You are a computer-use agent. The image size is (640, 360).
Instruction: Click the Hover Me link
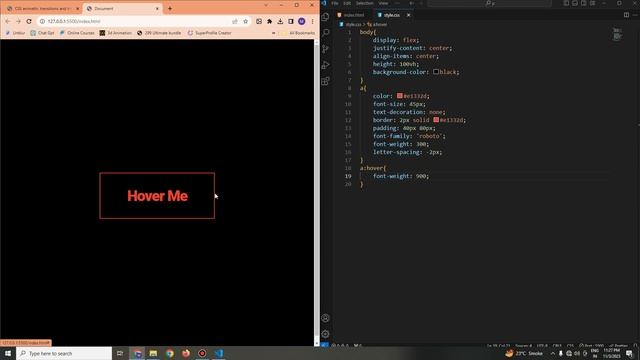[157, 196]
